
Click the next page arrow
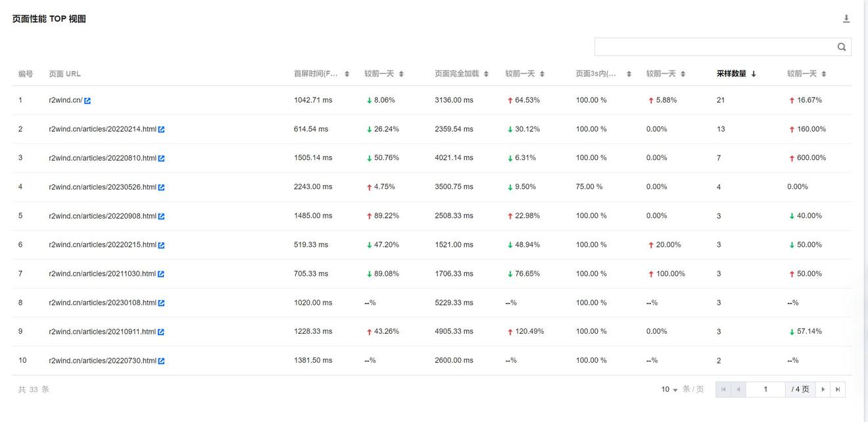[823, 388]
